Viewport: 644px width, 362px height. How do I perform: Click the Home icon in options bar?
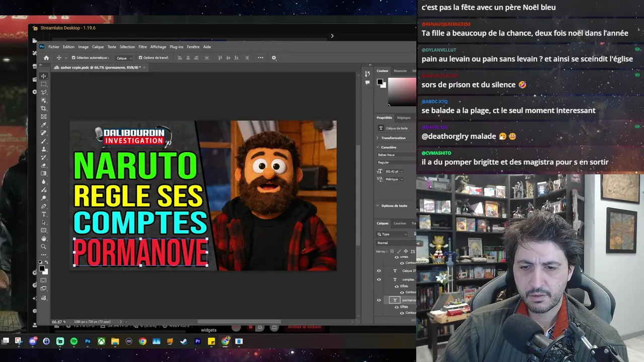click(46, 58)
